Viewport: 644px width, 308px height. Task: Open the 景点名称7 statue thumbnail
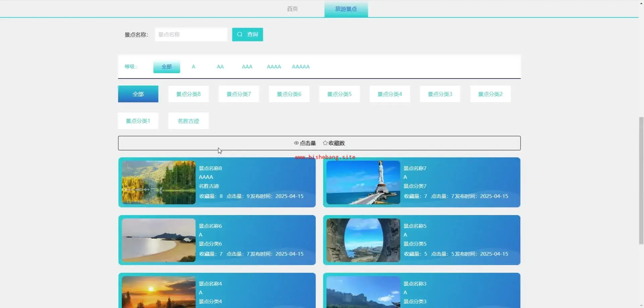[x=363, y=183]
